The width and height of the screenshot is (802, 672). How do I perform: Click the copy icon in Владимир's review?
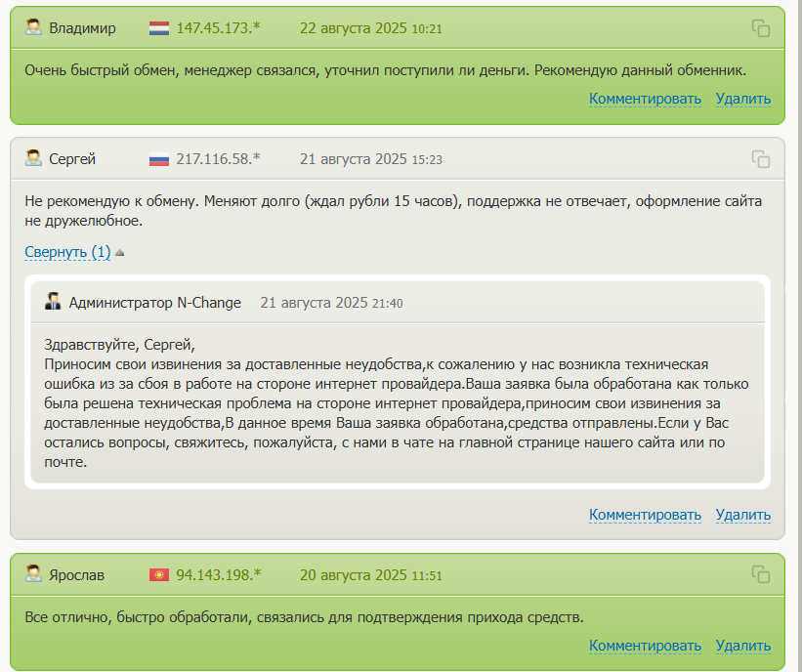(760, 28)
